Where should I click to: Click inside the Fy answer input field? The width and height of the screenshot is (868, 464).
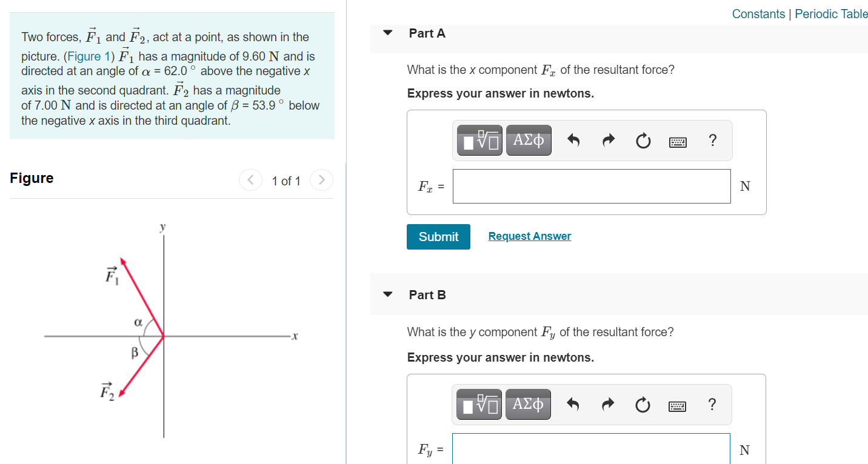591,449
